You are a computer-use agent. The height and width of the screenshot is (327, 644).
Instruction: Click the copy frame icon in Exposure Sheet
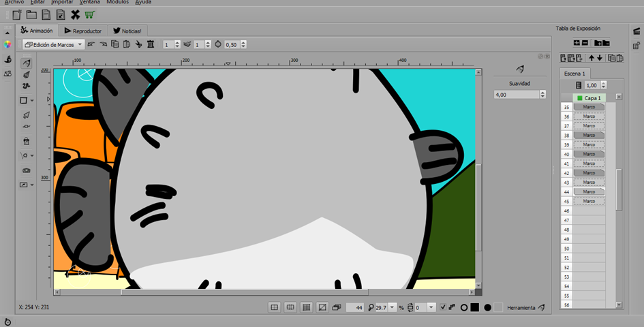click(611, 58)
